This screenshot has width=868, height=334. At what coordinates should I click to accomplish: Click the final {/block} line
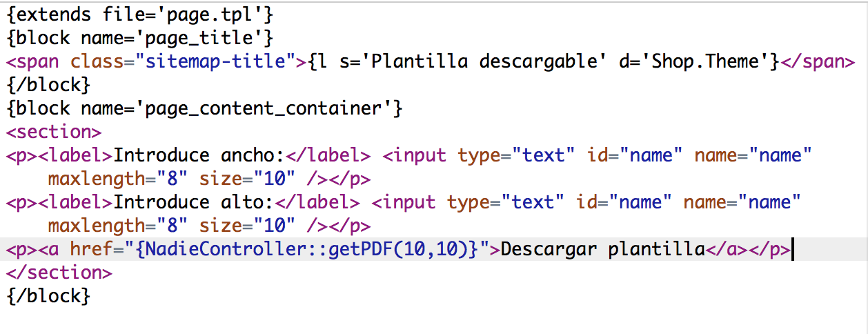point(48,295)
